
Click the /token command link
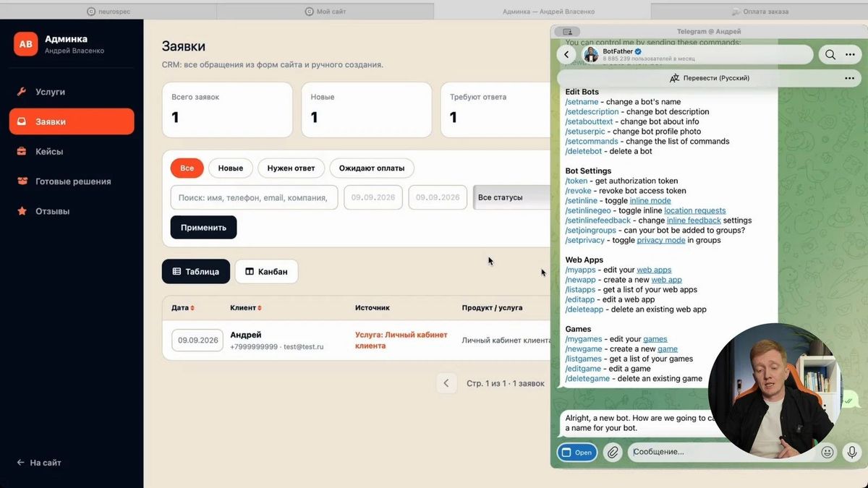coord(576,181)
